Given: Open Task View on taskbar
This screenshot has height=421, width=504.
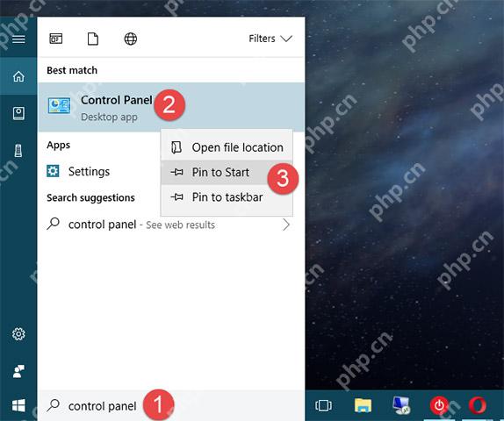Looking at the screenshot, I should [x=323, y=405].
